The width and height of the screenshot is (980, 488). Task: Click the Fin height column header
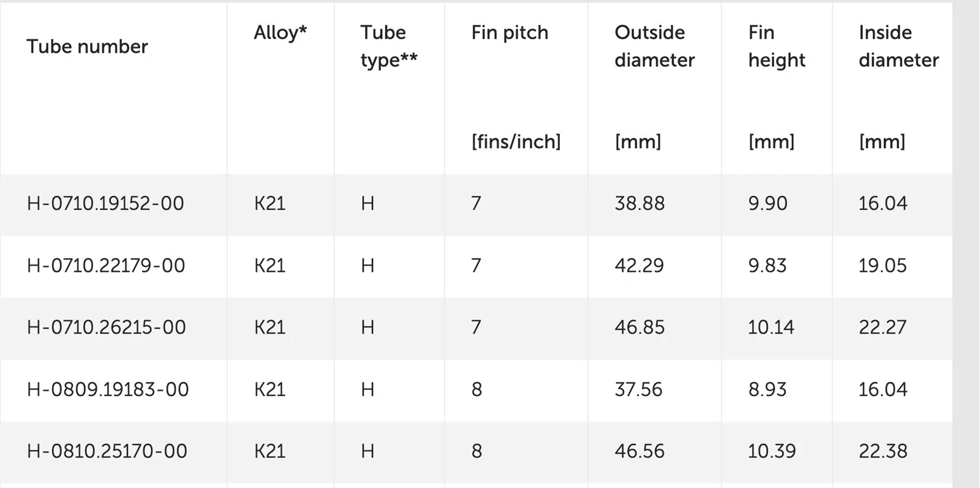click(x=777, y=46)
